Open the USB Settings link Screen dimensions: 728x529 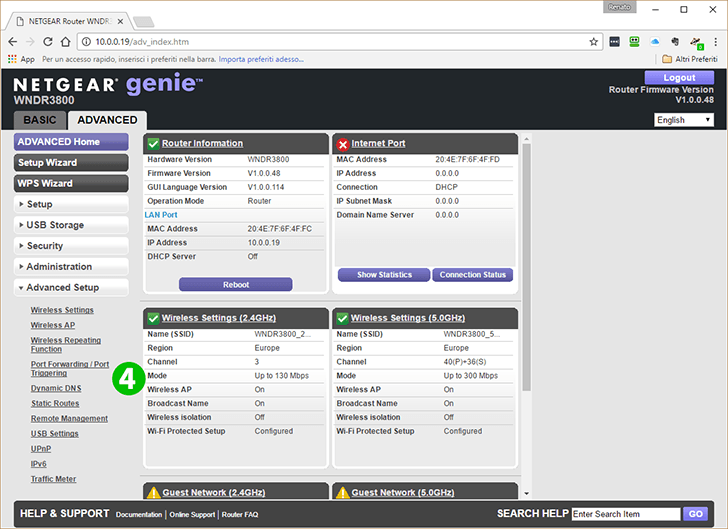coord(55,434)
